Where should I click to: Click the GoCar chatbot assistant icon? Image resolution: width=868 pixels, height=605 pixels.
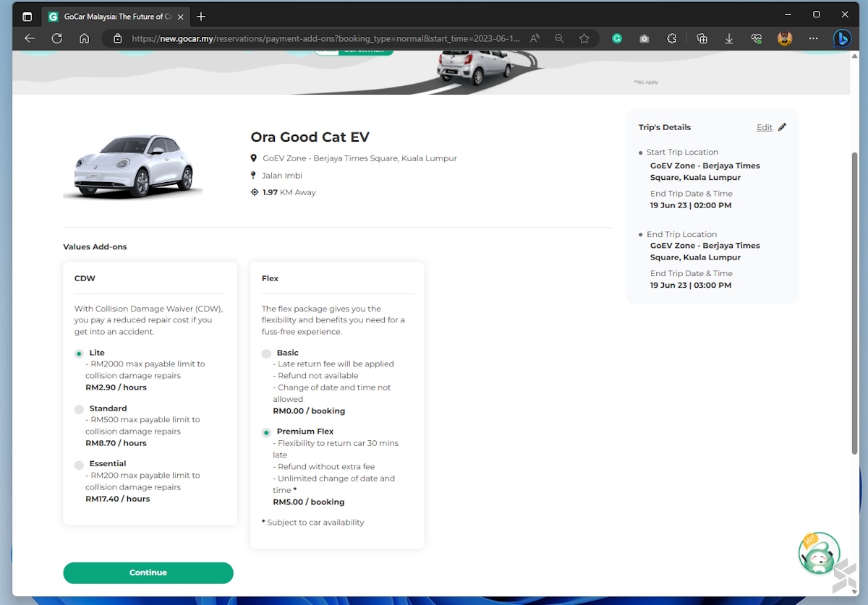[818, 553]
